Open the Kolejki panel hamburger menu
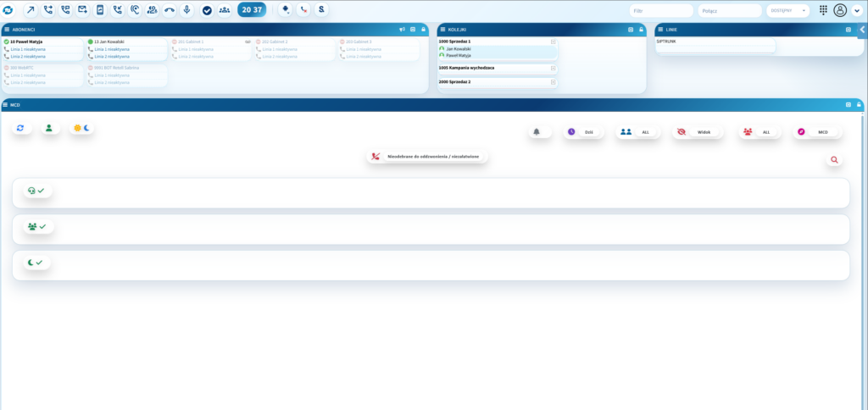This screenshot has height=410, width=868. pos(441,29)
